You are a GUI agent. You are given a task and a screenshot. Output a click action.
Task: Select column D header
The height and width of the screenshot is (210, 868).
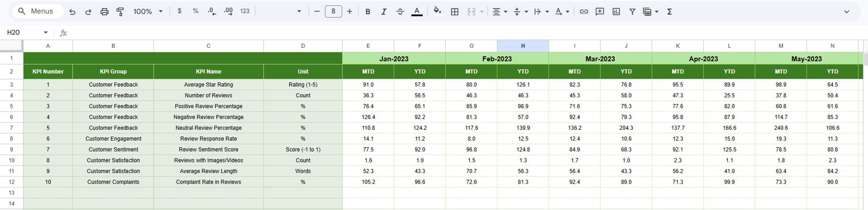pyautogui.click(x=303, y=46)
